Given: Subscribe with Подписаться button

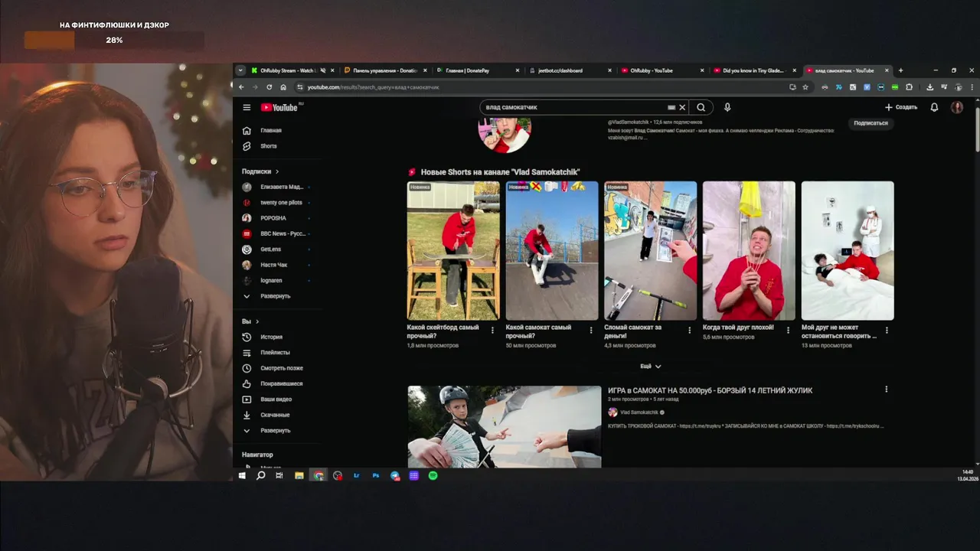Looking at the screenshot, I should (x=871, y=123).
